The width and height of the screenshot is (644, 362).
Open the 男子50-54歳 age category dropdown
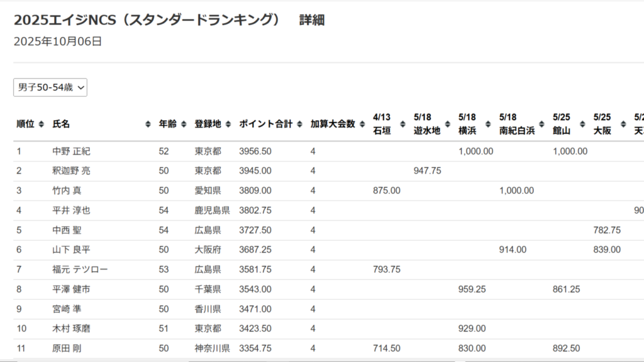[50, 88]
